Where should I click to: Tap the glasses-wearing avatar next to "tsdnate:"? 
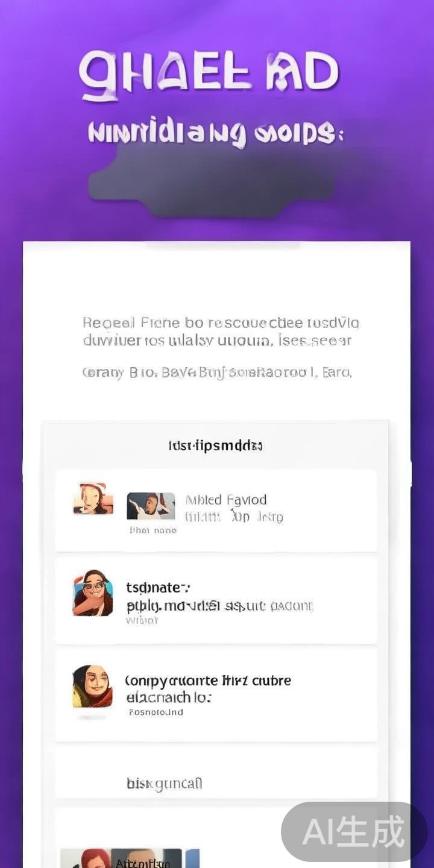(x=93, y=593)
